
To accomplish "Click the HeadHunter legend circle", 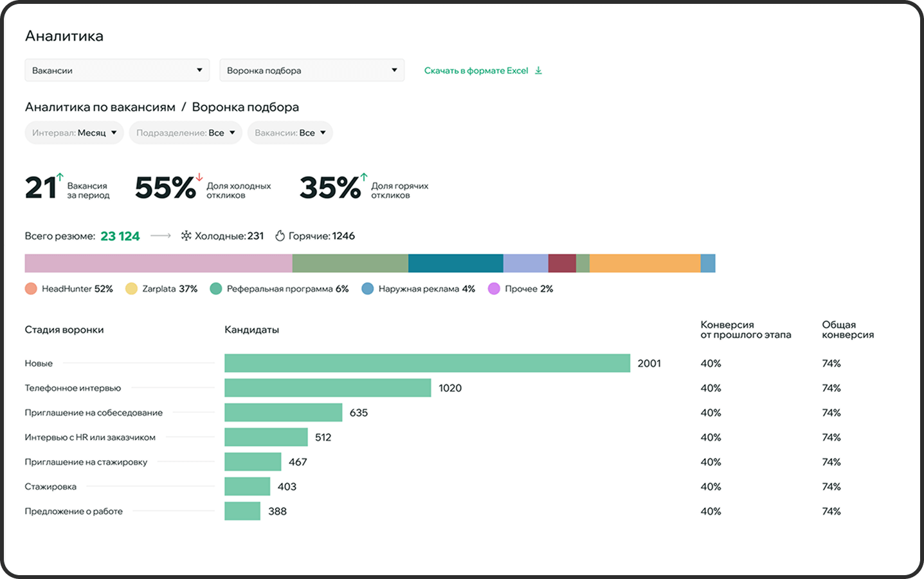I will click(31, 289).
